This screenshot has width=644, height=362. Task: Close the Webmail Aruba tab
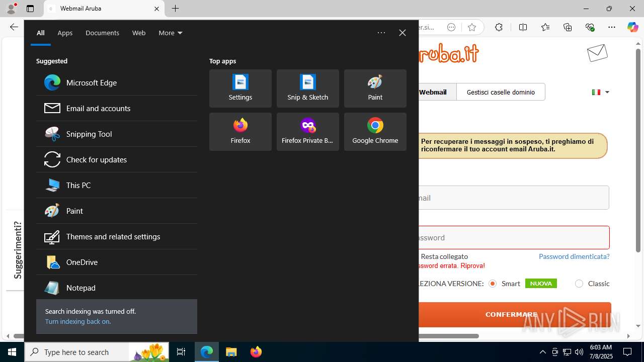click(156, 9)
